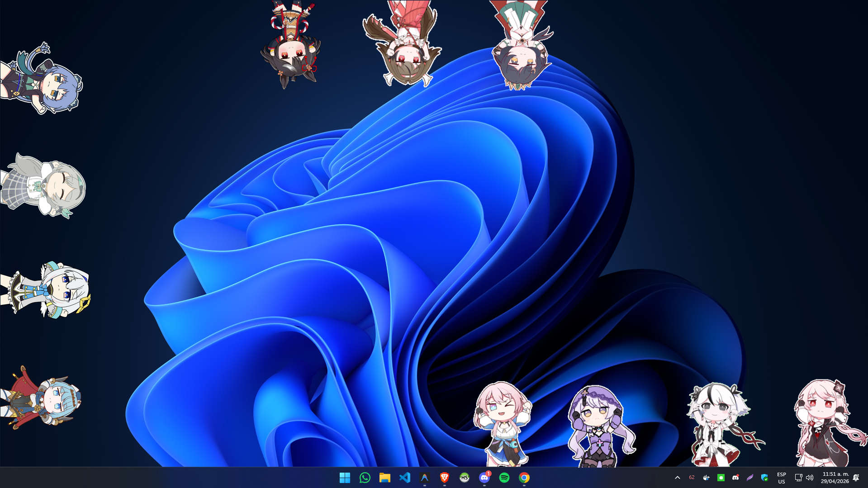Screen dimensions: 868x488
Task: Click the purple feather tray icon
Action: click(x=749, y=478)
